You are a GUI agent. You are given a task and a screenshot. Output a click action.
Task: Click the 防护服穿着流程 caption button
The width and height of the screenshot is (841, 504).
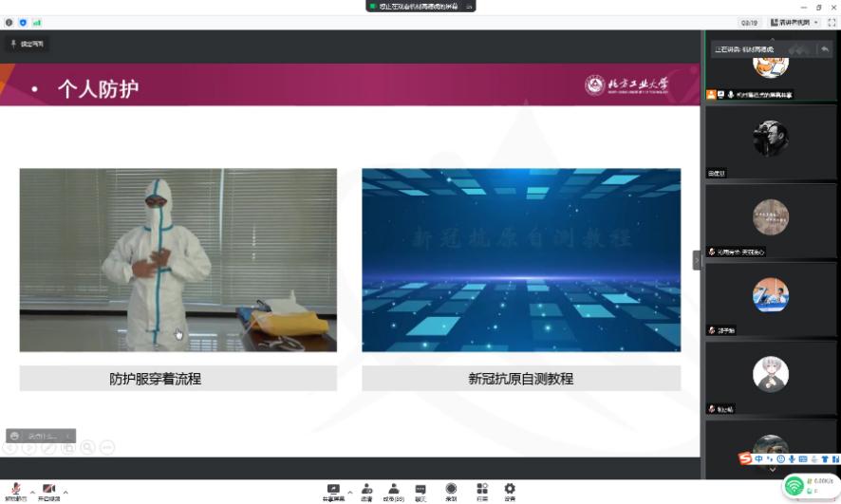178,379
